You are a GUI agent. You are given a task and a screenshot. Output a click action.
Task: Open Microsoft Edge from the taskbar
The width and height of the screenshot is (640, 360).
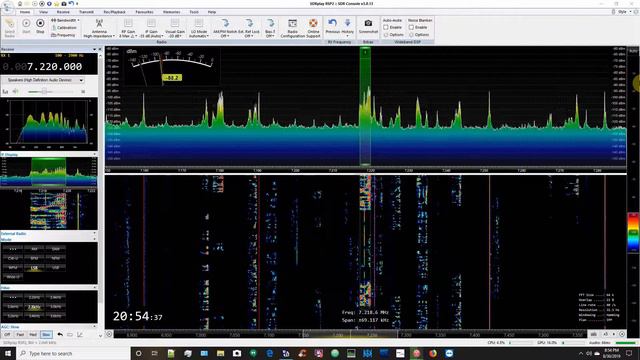point(269,353)
